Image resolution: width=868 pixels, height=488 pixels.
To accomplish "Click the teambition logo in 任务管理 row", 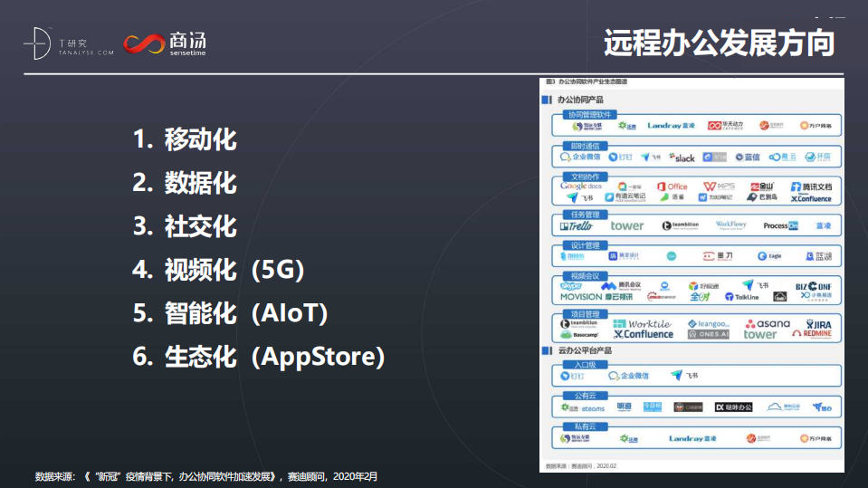I will [681, 225].
